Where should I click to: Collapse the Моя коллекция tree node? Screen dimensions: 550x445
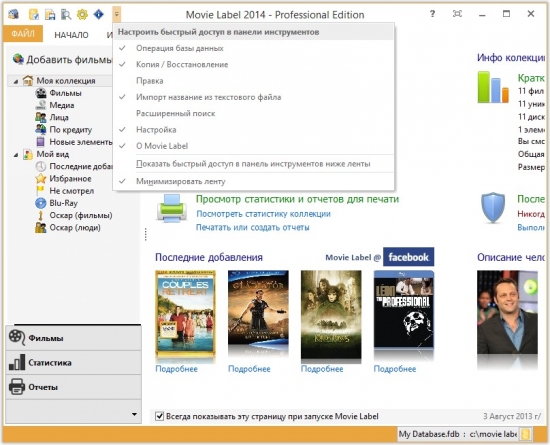(16, 81)
